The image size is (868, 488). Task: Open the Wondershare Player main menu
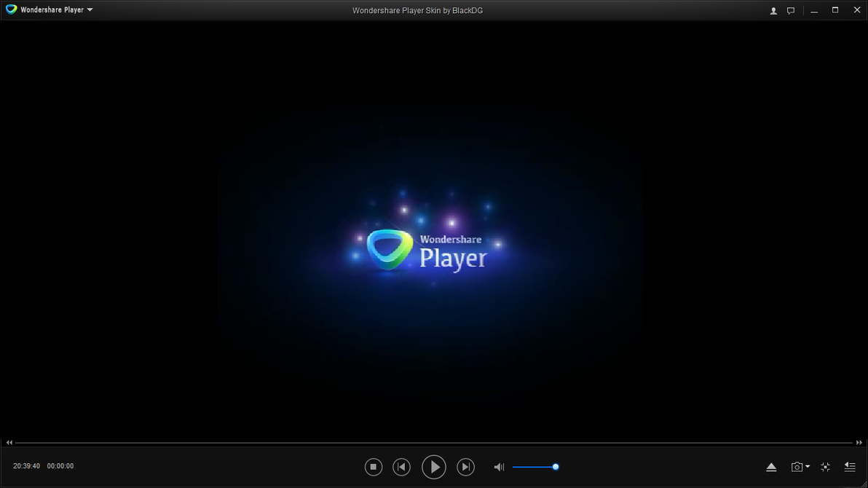57,10
